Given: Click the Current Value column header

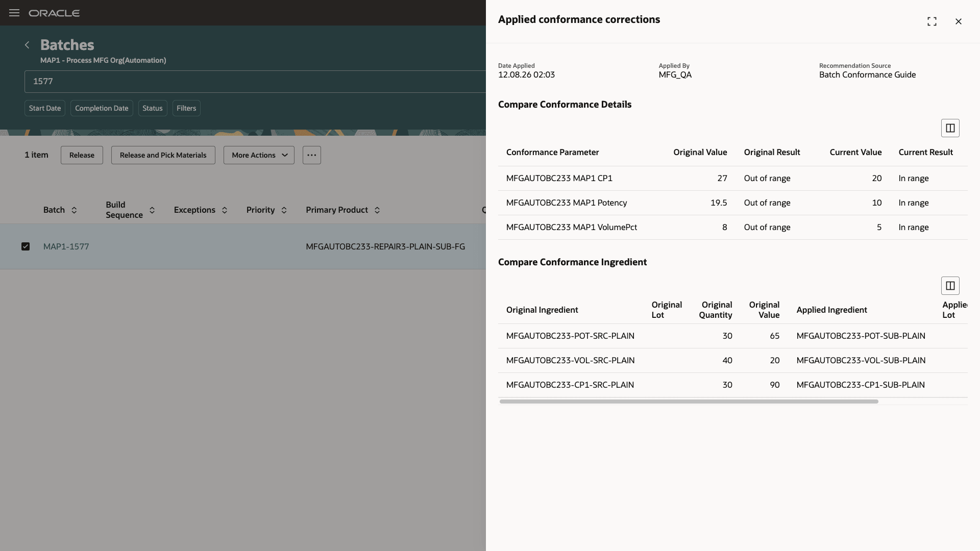Looking at the screenshot, I should pyautogui.click(x=855, y=152).
